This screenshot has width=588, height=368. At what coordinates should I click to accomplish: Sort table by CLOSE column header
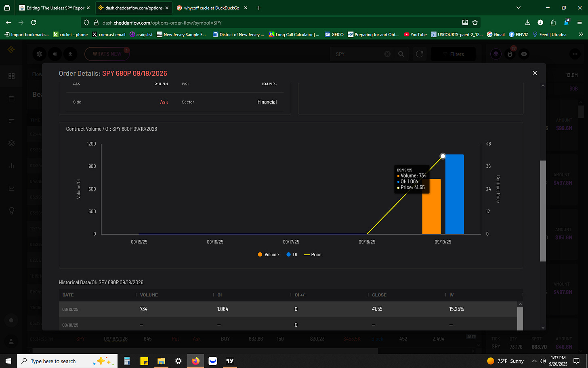379,295
